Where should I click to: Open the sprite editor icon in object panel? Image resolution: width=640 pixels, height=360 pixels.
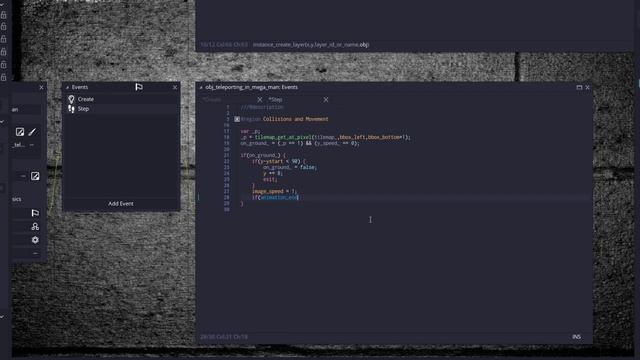point(20,132)
